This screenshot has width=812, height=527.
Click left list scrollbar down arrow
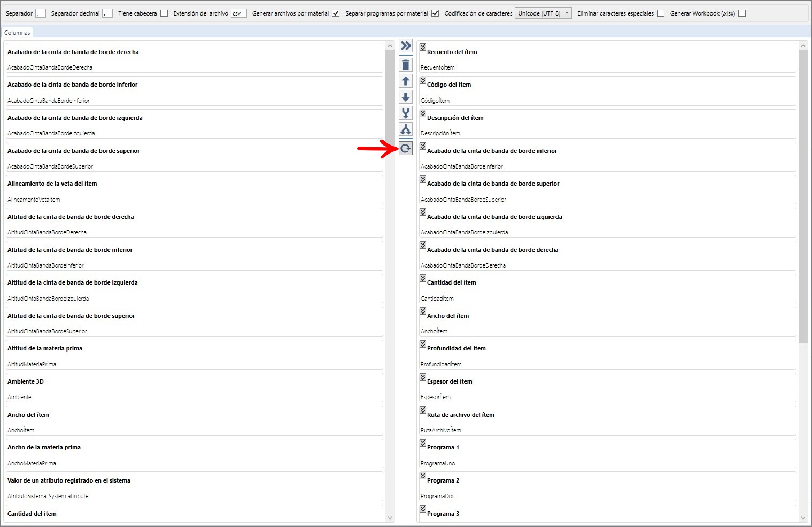coord(390,518)
